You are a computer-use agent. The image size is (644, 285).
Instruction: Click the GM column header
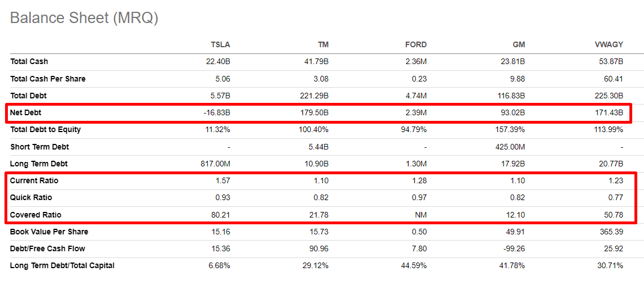[518, 44]
